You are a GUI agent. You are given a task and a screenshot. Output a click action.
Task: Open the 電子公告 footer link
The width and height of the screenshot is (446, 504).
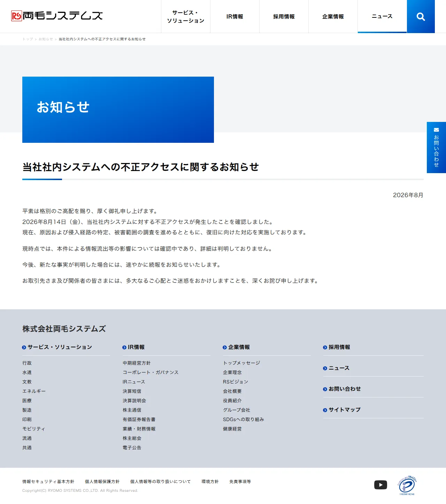(x=132, y=448)
